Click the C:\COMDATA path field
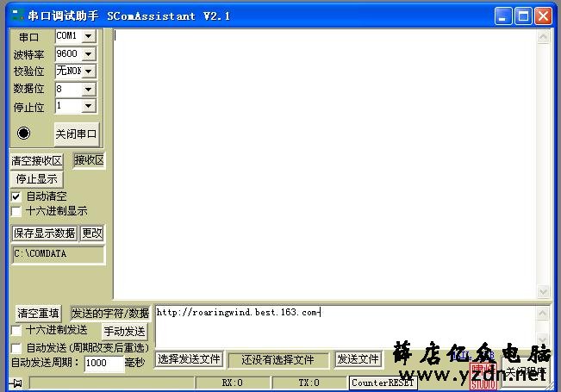 pos(59,254)
